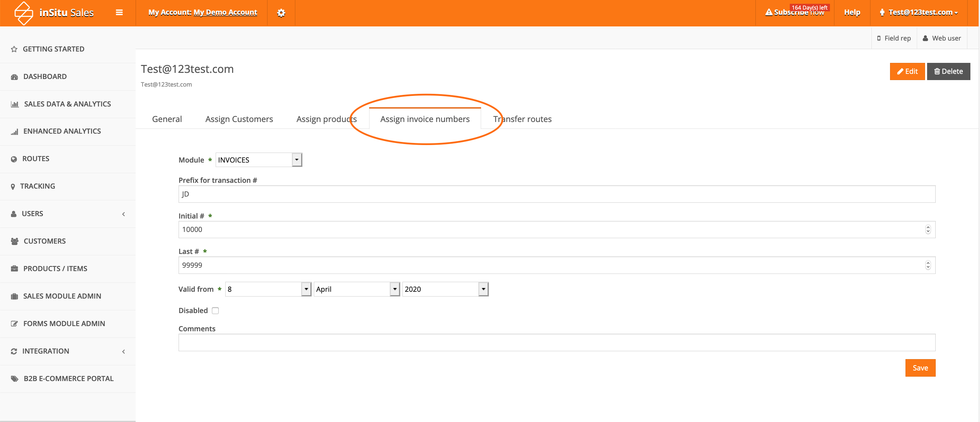Click the Initial # number stepper
The height and width of the screenshot is (422, 980).
point(927,229)
